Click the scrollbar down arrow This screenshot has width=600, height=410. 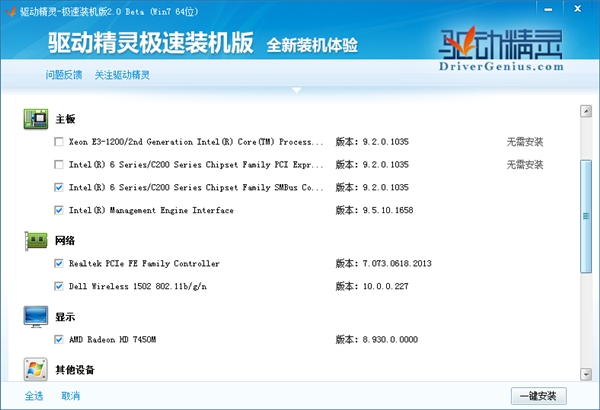(x=586, y=374)
